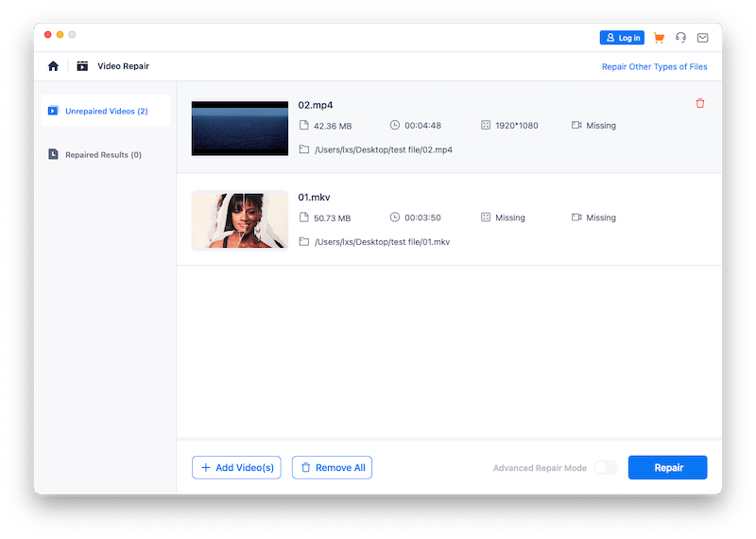Click the resolution icon beside 1920*1080
Screen dimensions: 756x539
coord(486,125)
